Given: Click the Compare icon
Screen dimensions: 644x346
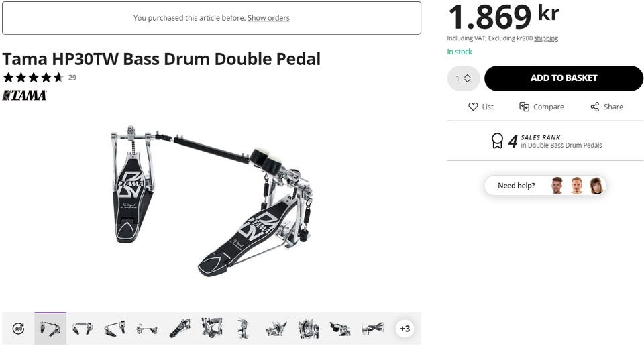Looking at the screenshot, I should coord(524,107).
